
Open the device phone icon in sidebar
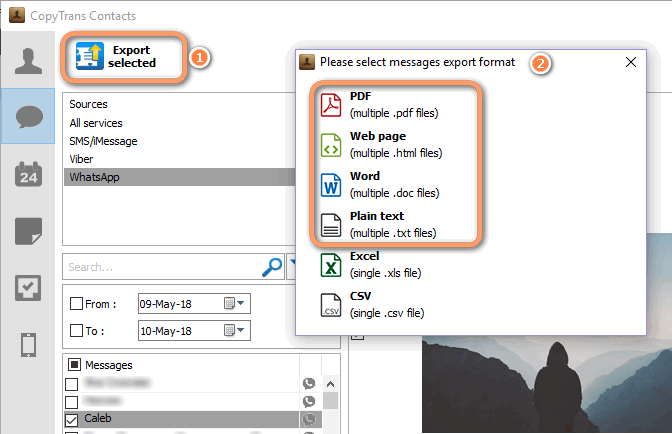[x=28, y=345]
